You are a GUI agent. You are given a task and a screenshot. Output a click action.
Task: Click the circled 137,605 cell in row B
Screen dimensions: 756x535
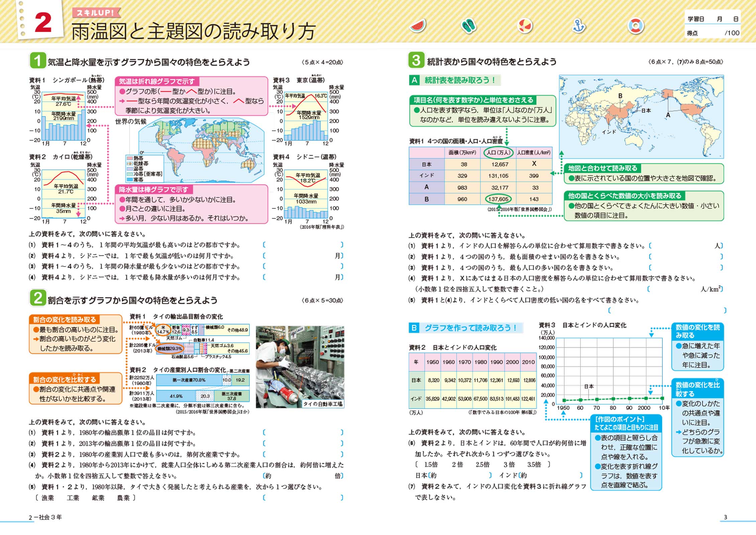click(x=498, y=199)
